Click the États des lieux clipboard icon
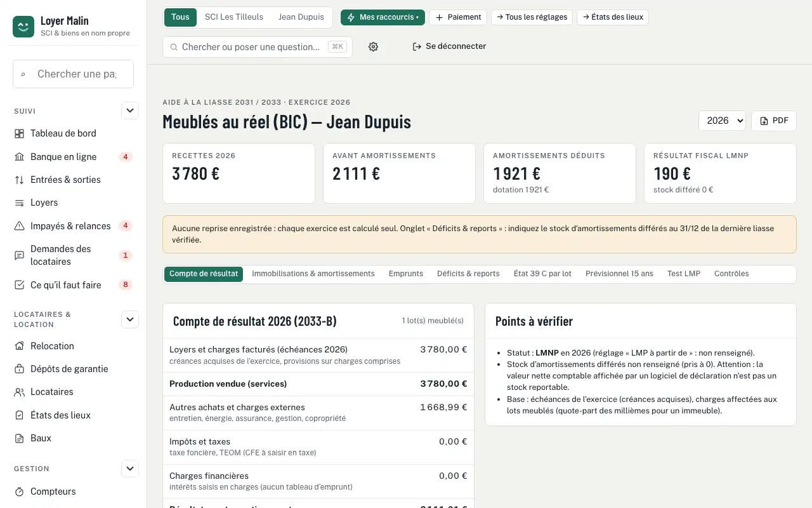The height and width of the screenshot is (508, 812). 20,415
